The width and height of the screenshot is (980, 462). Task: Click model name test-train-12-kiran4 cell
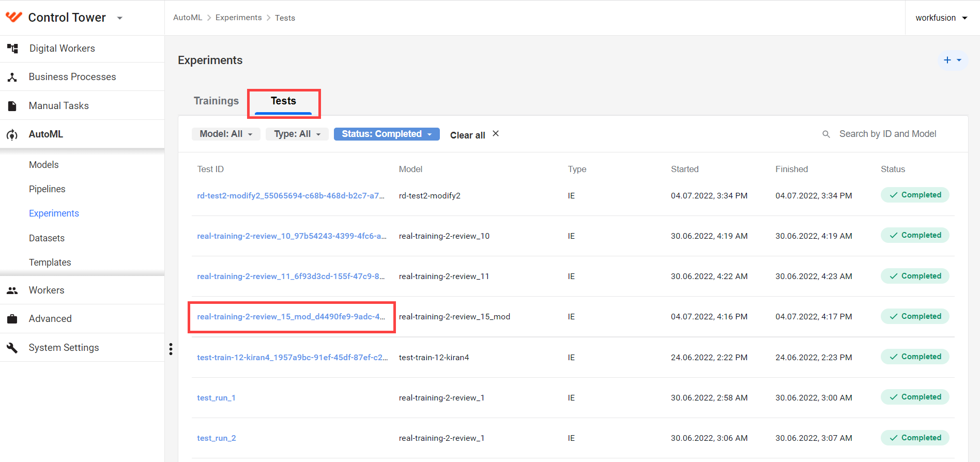(434, 358)
